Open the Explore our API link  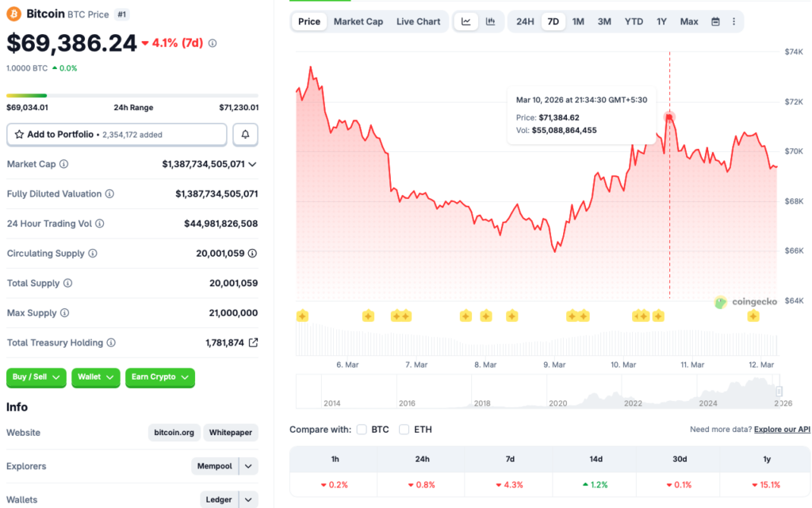click(x=782, y=429)
